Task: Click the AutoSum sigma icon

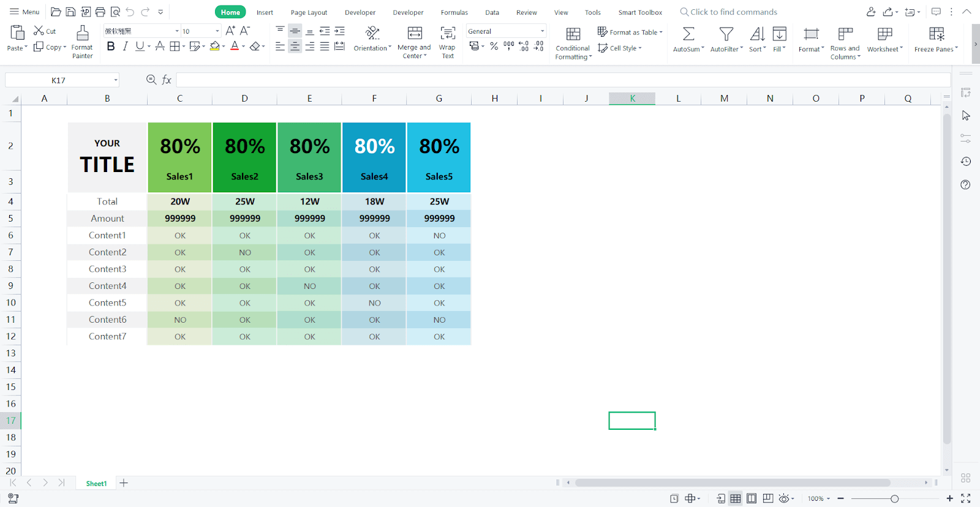Action: pos(688,34)
